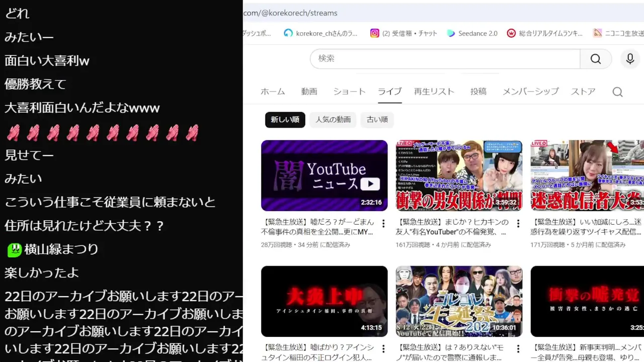This screenshot has width=644, height=362.
Task: Click the green member badge icon in chat
Action: (x=14, y=250)
